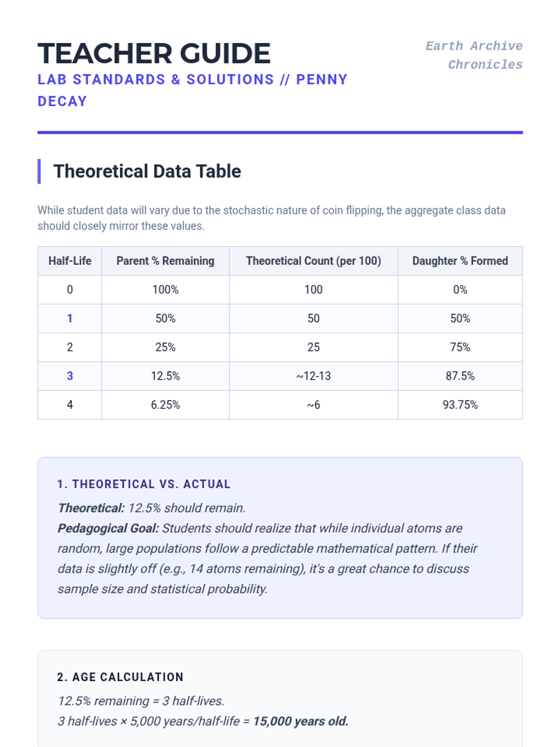Click the ~12-13 theoretical count cell

point(313,376)
